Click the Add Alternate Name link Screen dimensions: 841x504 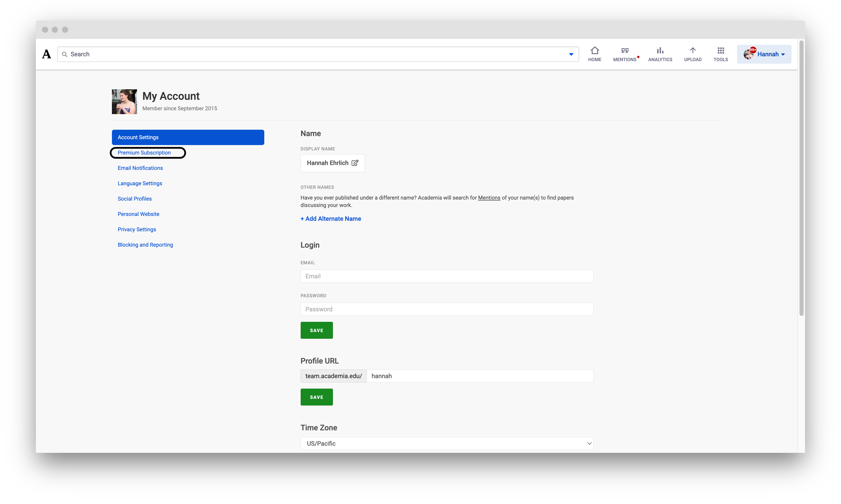(330, 218)
